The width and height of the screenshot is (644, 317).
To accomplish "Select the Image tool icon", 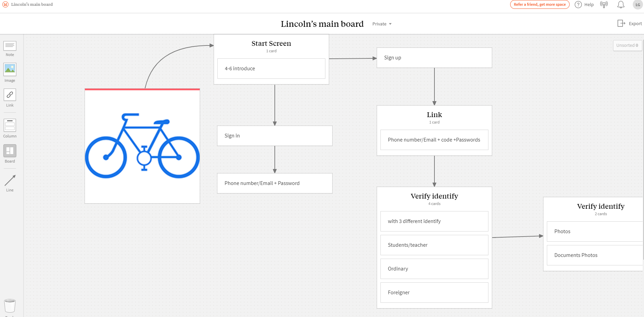I will (10, 70).
